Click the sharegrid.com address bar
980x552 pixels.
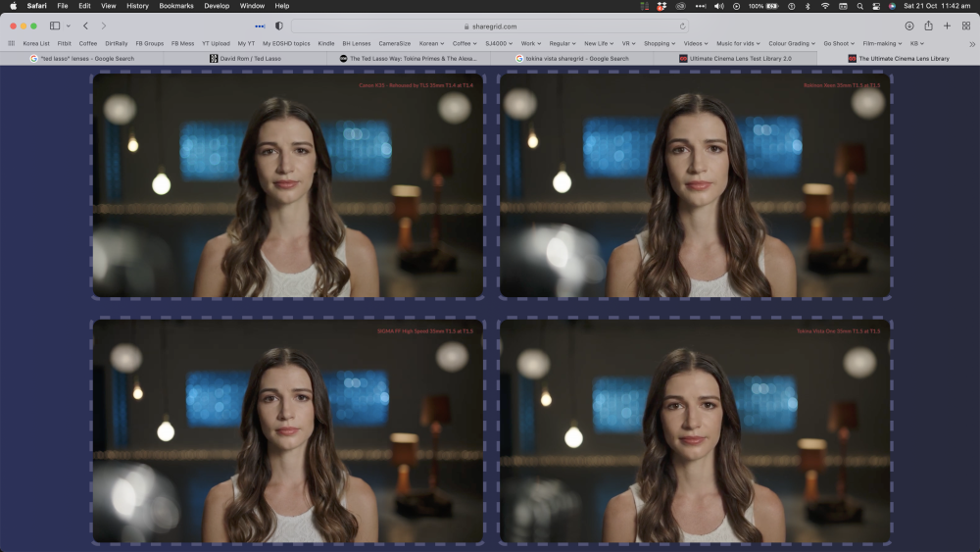coord(490,26)
